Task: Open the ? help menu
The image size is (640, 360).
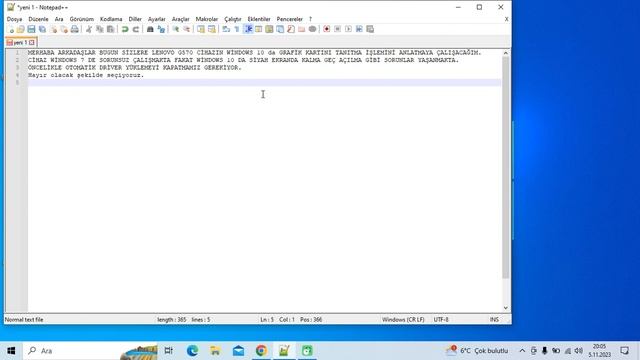Action: (x=310, y=19)
